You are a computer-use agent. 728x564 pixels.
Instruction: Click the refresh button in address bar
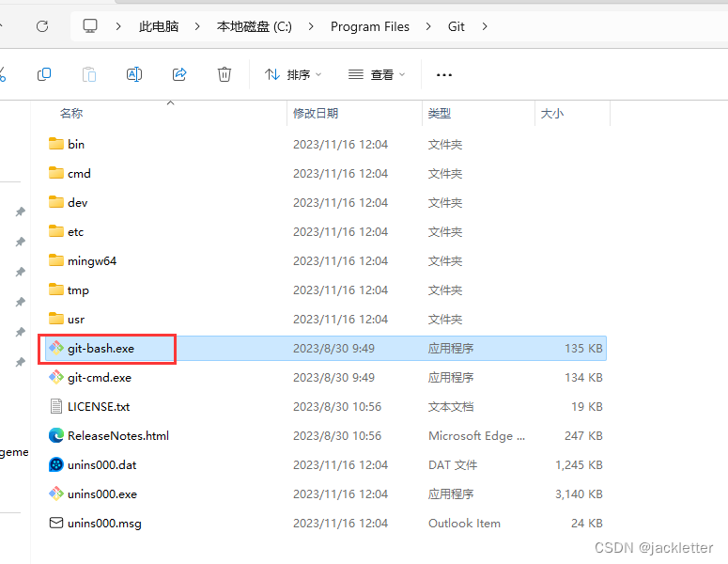click(42, 26)
